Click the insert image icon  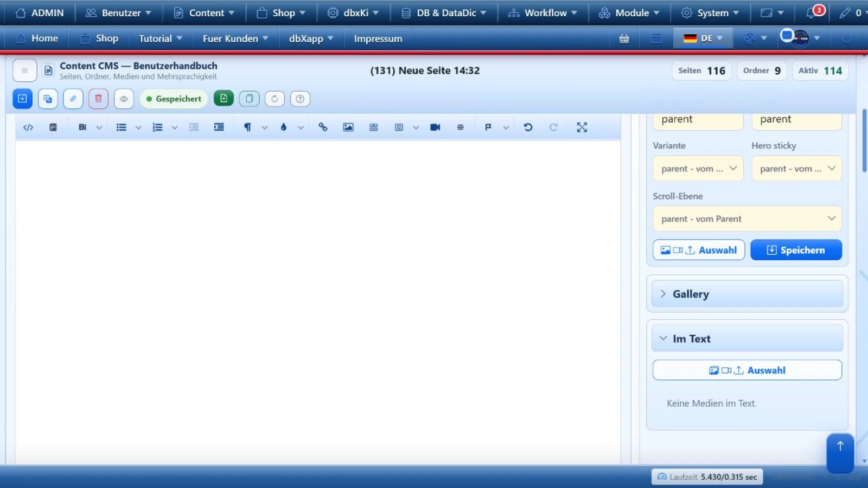point(348,127)
